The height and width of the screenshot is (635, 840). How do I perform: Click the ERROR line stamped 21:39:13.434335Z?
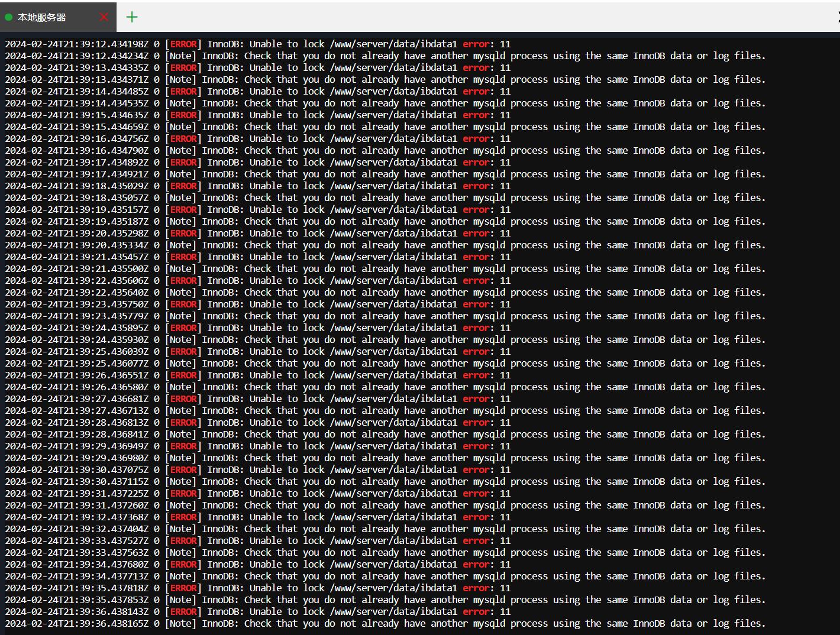(258, 67)
